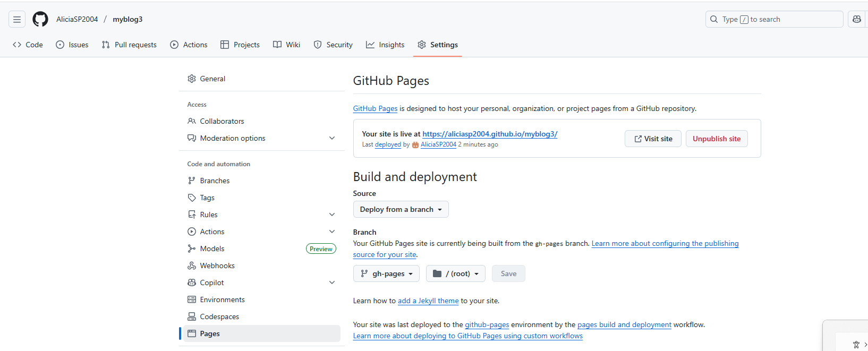Viewport: 868px width, 351px height.
Task: Click the Codespaces sidebar icon
Action: point(192,316)
